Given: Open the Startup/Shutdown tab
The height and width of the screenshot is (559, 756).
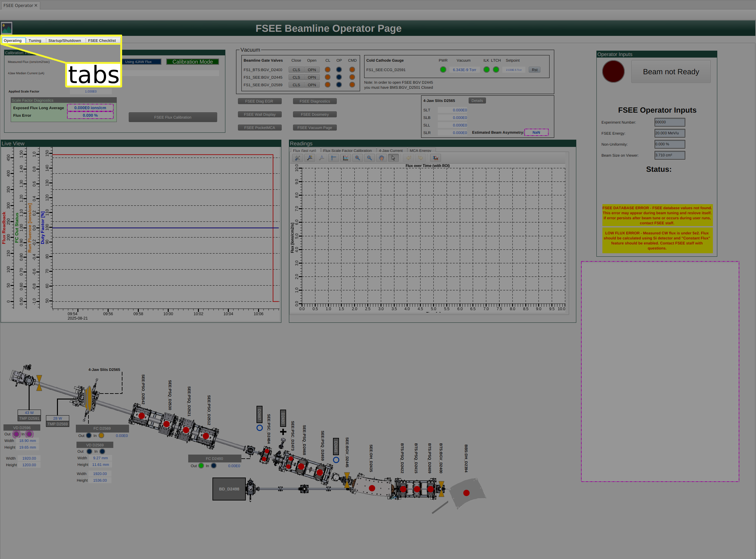Looking at the screenshot, I should tap(65, 41).
